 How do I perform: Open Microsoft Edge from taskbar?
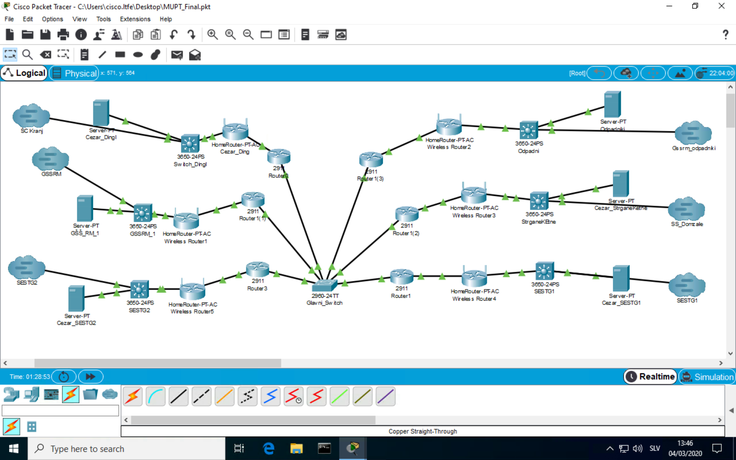click(268, 449)
